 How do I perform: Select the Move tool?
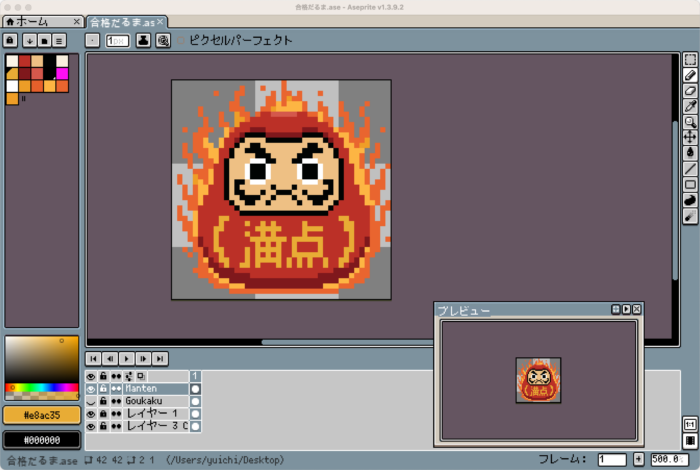point(690,136)
